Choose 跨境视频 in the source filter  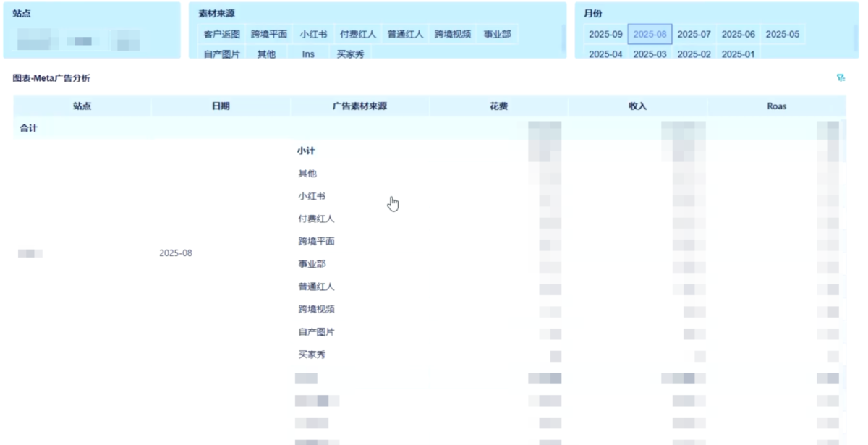click(453, 34)
